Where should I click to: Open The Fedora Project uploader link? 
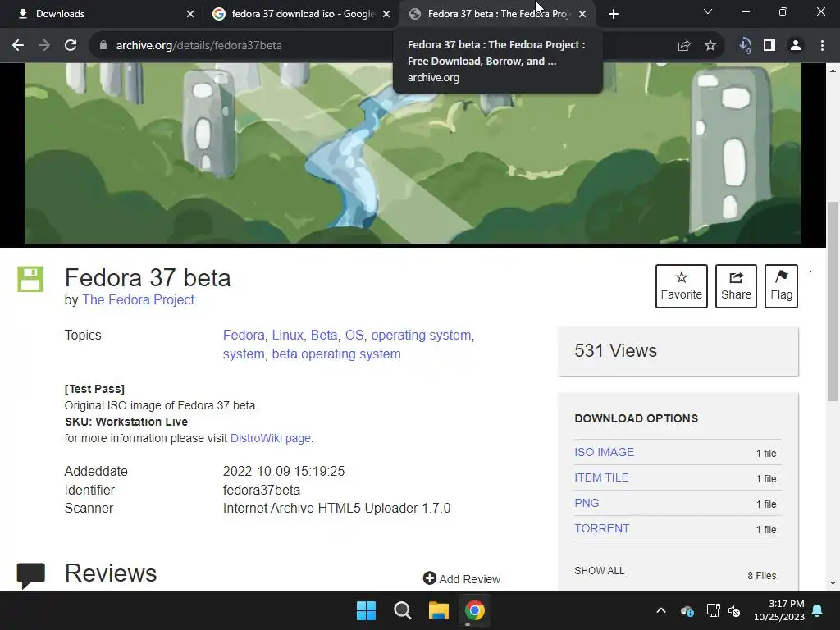pyautogui.click(x=138, y=300)
